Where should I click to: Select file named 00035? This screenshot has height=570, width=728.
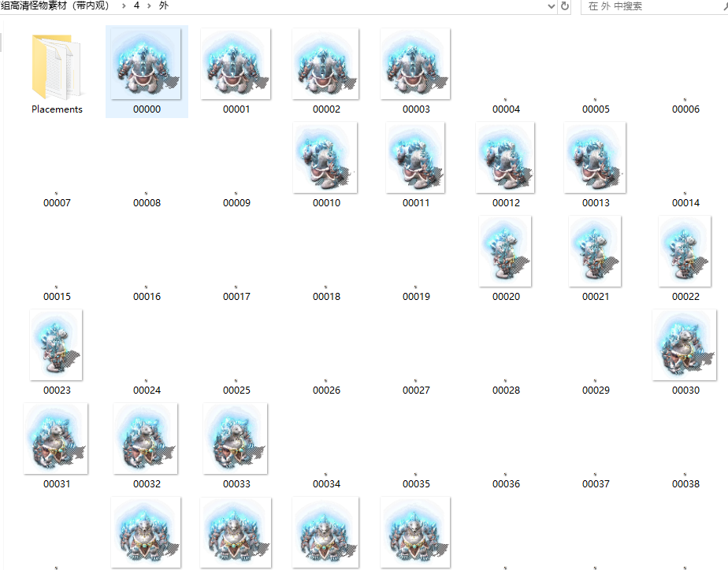(417, 483)
